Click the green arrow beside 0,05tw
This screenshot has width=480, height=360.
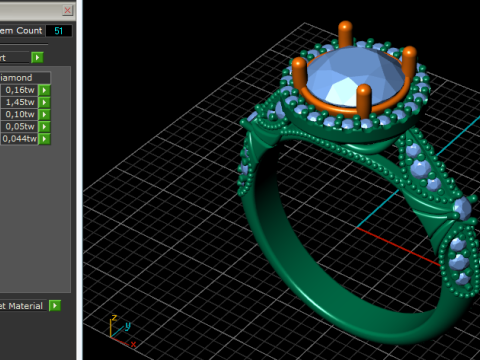44,127
